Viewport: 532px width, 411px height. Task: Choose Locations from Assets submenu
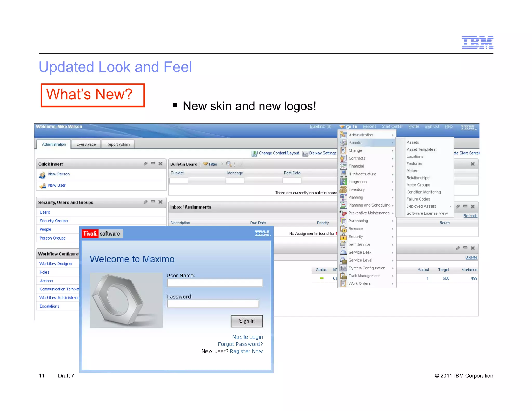click(415, 156)
